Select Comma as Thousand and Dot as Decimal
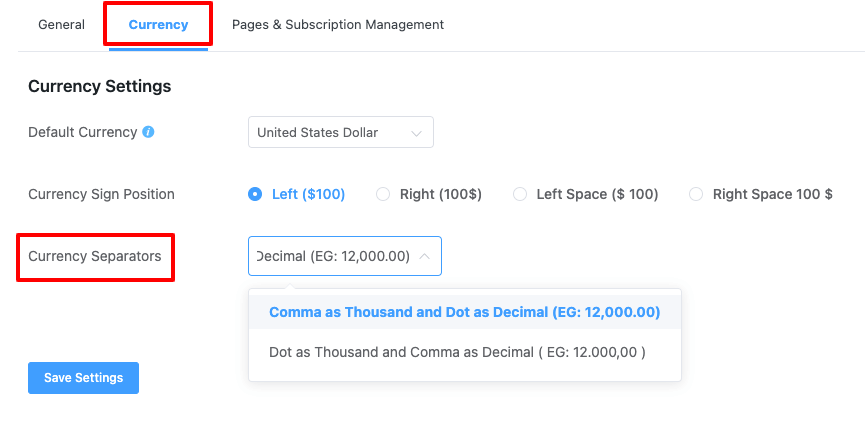The width and height of the screenshot is (865, 440). click(x=464, y=312)
